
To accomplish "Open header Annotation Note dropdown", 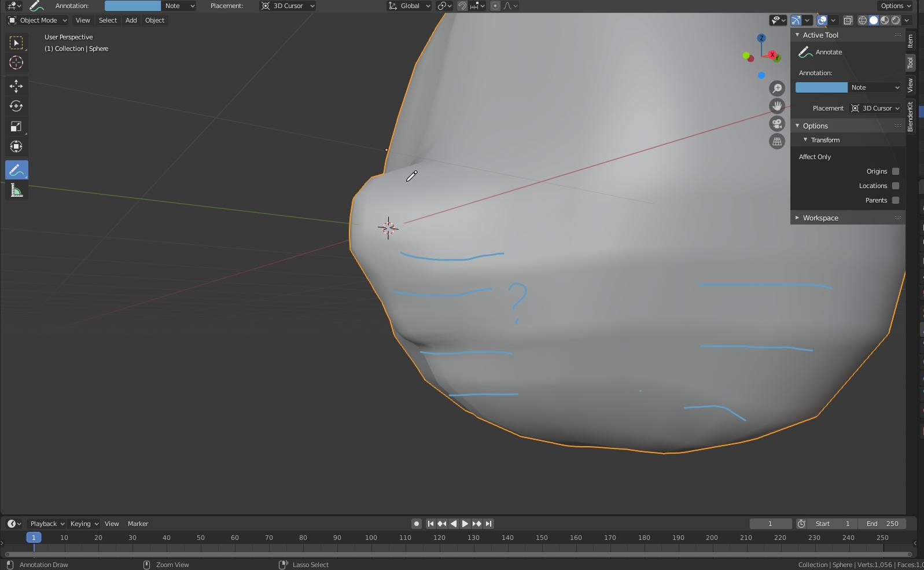I will click(179, 6).
